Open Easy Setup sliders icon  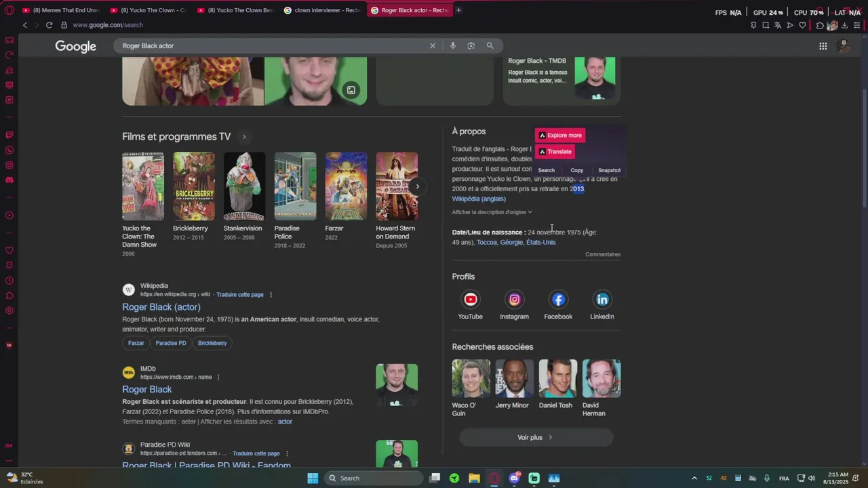pyautogui.click(x=856, y=25)
